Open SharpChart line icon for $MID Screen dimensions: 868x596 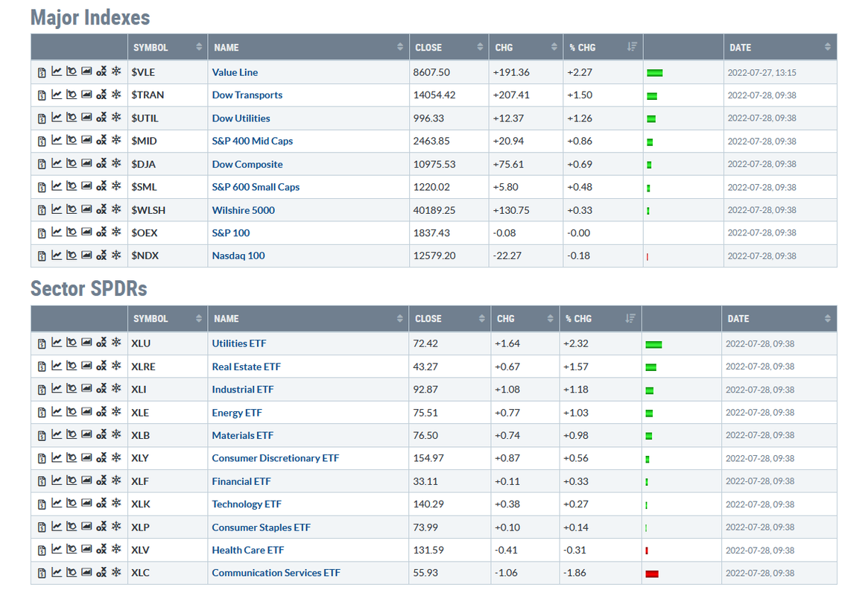[57, 140]
